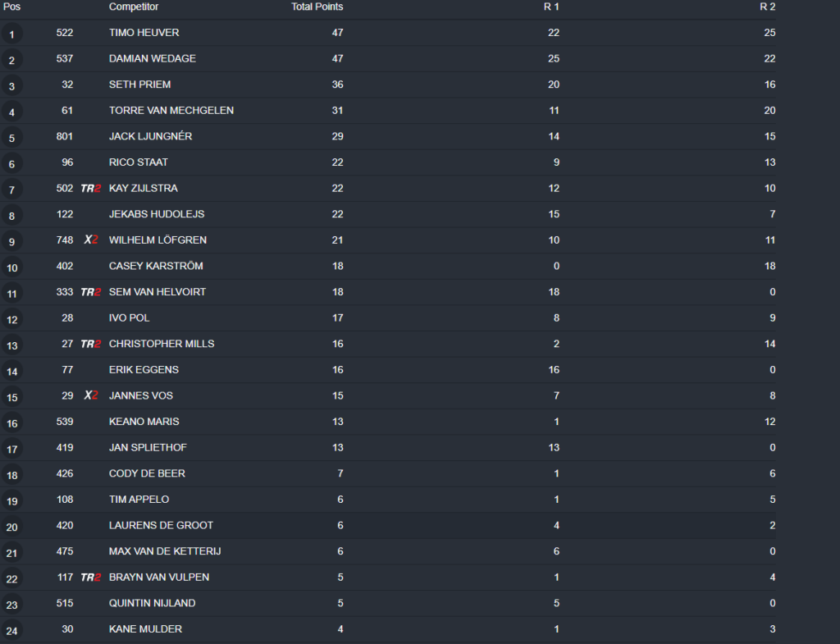The height and width of the screenshot is (644, 840).
Task: Click the TR2 logo next to Sem van Helvoirt
Action: click(x=90, y=292)
